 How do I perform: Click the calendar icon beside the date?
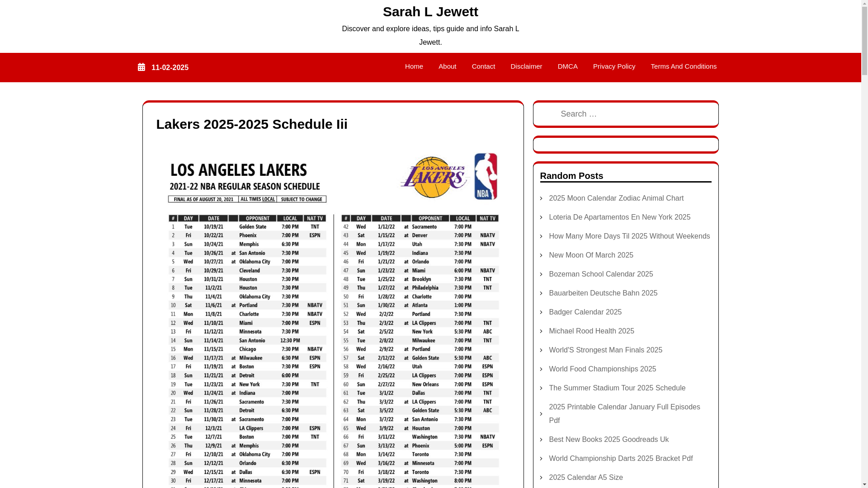(142, 67)
